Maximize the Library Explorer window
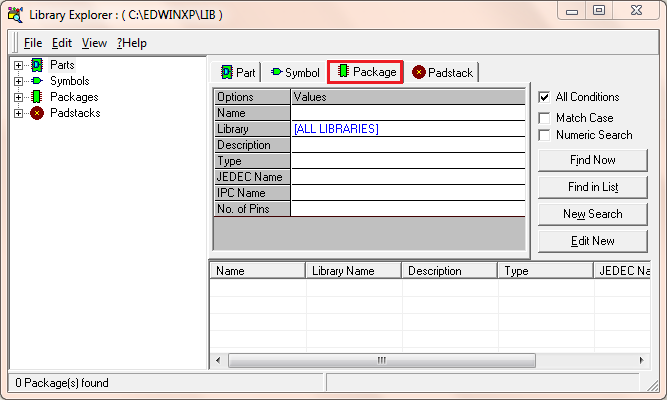Viewport: 667px width, 400px height. tap(599, 11)
